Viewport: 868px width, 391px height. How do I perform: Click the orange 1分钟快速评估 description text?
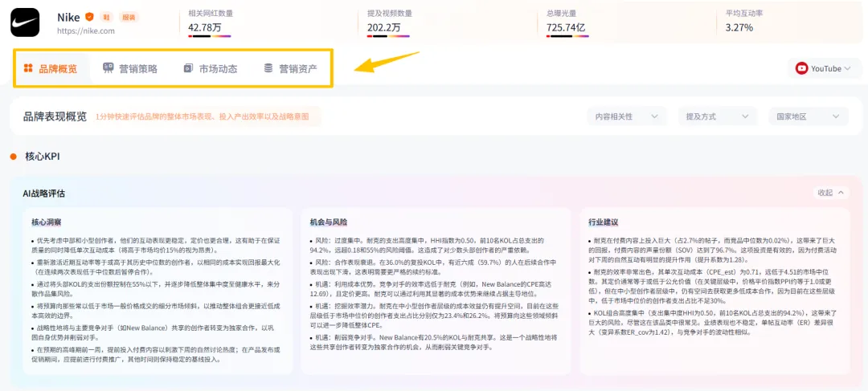(x=202, y=116)
